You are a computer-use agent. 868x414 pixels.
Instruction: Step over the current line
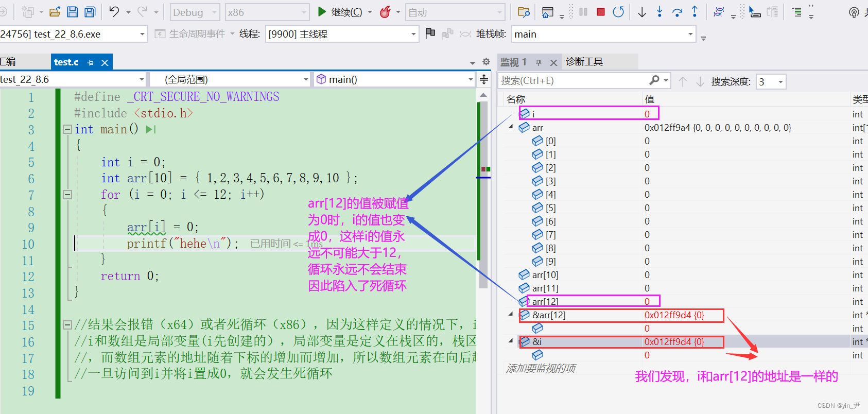point(677,12)
